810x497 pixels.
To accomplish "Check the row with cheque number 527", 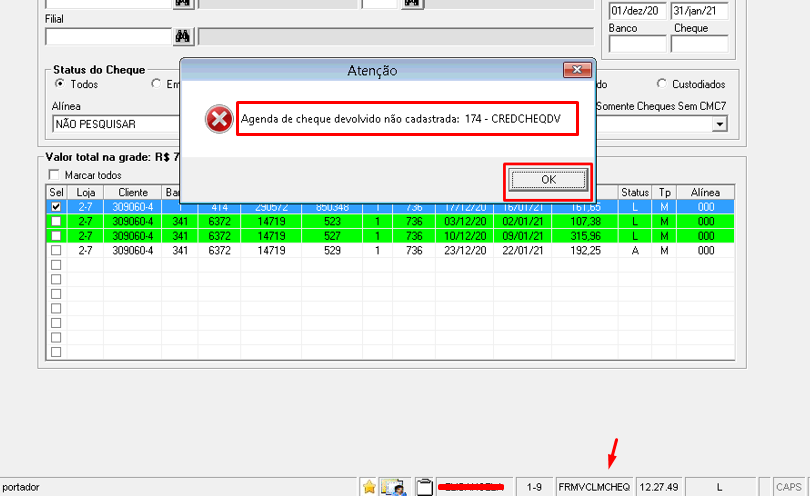I will tap(56, 236).
